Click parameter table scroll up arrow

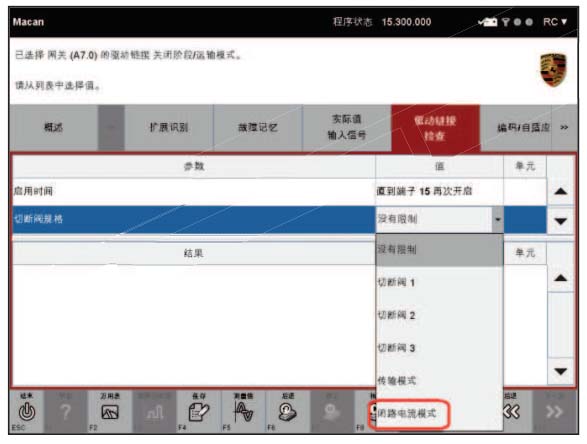pyautogui.click(x=560, y=191)
